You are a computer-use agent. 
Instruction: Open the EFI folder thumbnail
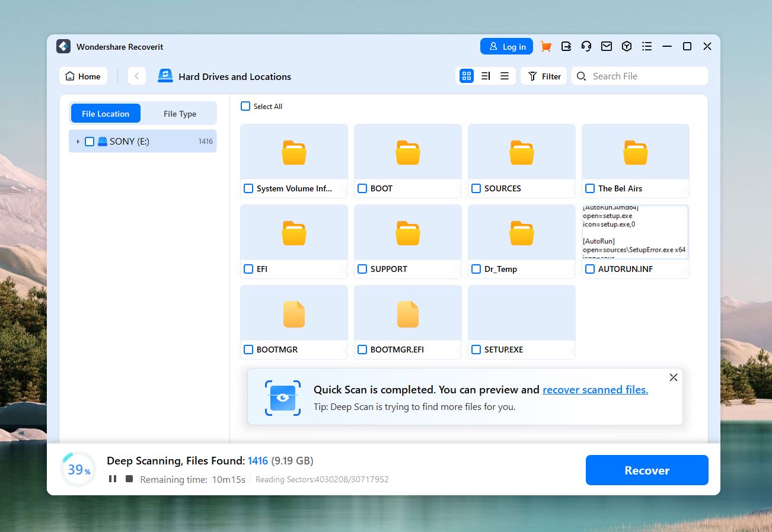(x=294, y=233)
